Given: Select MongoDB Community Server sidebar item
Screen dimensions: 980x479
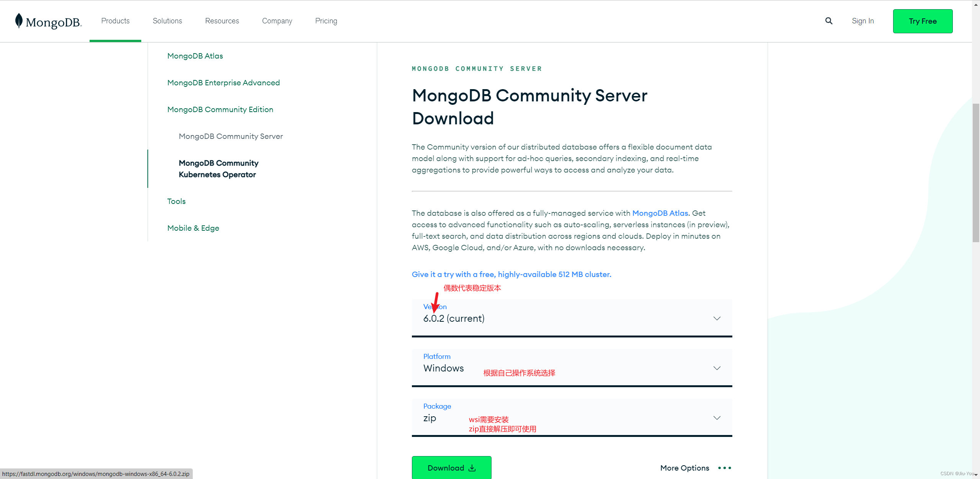Looking at the screenshot, I should pyautogui.click(x=230, y=136).
